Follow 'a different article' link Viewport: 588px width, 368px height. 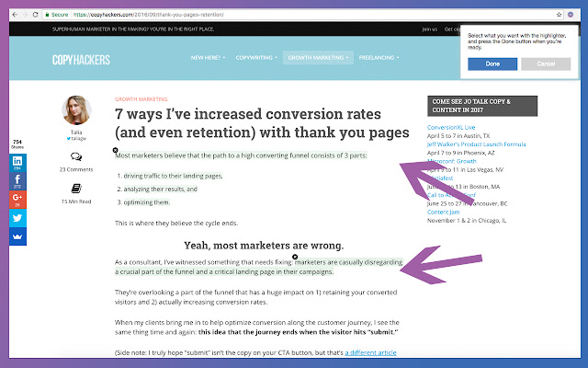(x=370, y=352)
